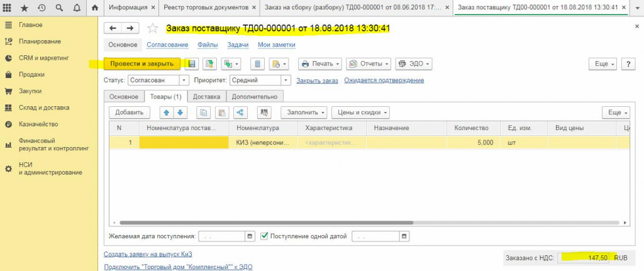
Task: Open the Продажи section in sidebar
Action: 32,74
